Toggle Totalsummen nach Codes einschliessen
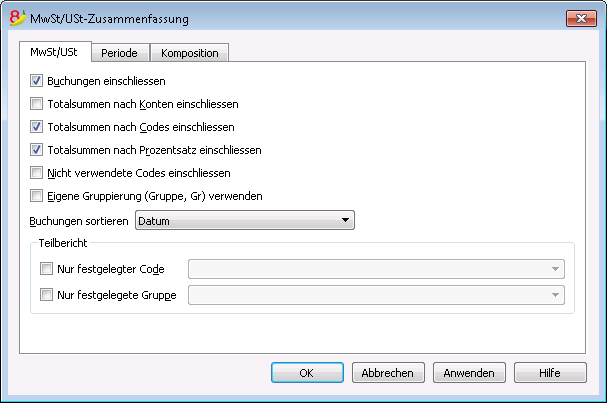This screenshot has width=607, height=403. pos(36,127)
